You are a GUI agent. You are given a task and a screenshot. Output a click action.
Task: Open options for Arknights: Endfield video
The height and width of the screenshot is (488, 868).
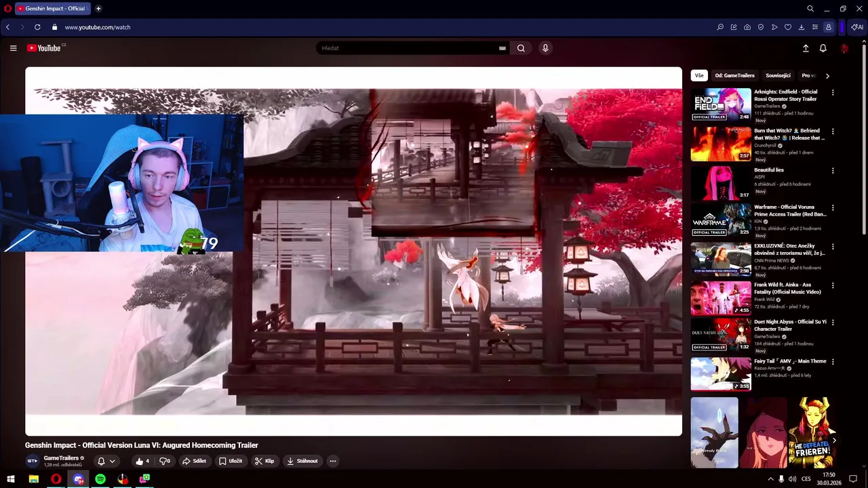point(833,93)
